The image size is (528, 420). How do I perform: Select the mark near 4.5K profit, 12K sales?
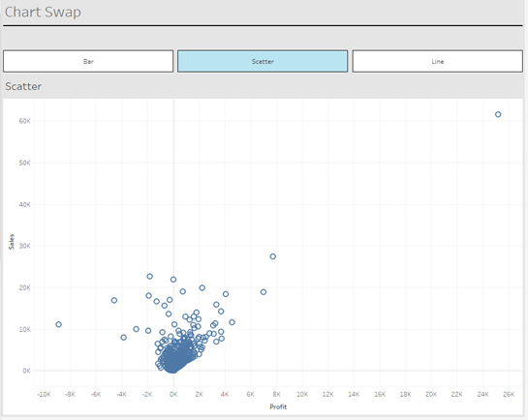click(x=232, y=322)
